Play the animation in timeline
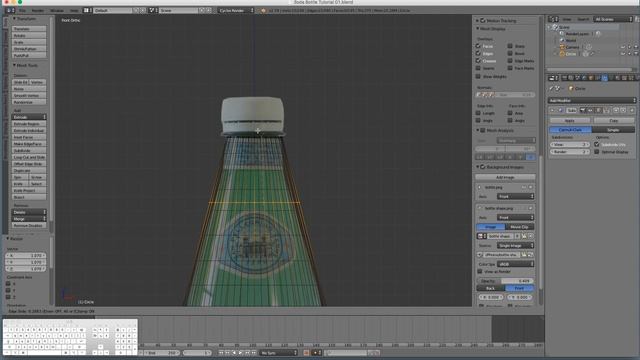Screen dimensions: 640x360 [x=240, y=353]
